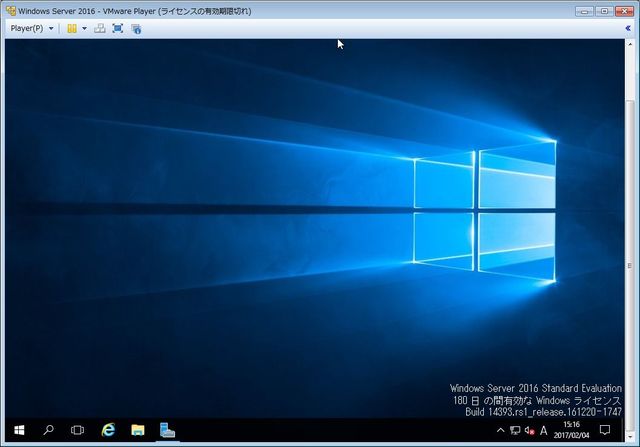Click the VMware vertical scrollbar up arrow
Screen dimensions: 640x447
point(630,44)
